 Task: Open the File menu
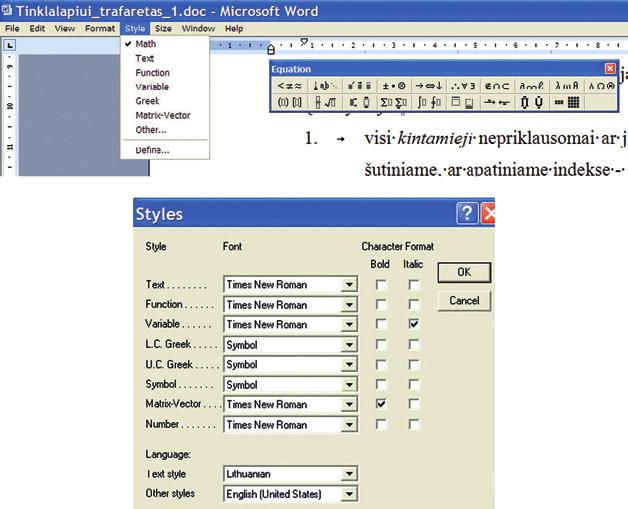(12, 28)
